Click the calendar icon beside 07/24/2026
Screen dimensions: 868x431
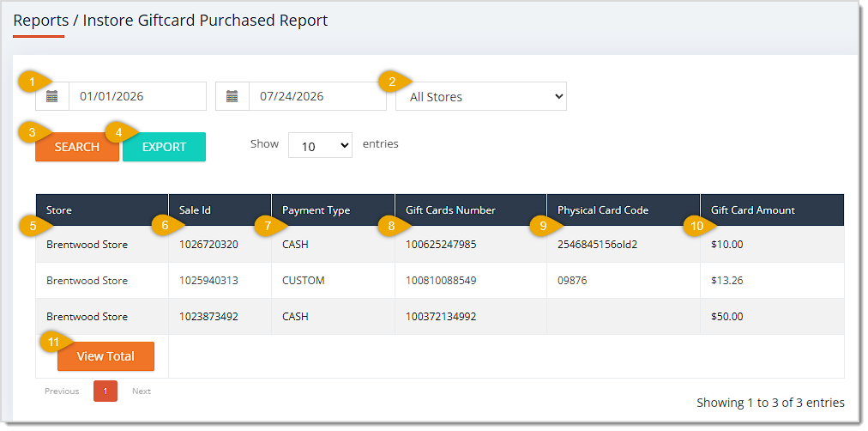click(x=232, y=96)
